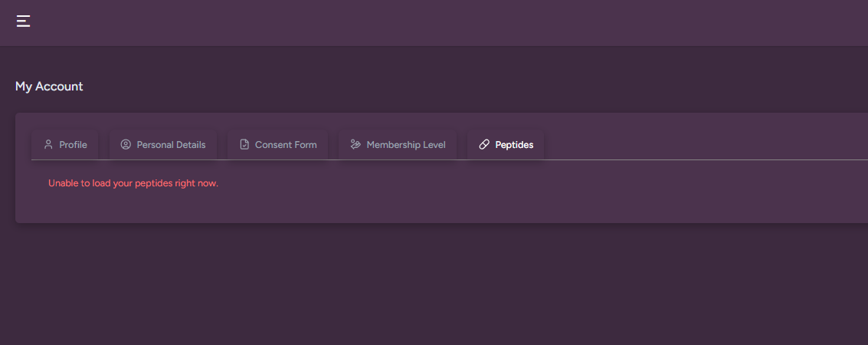Click the document icon beside Consent Form
This screenshot has height=345, width=868.
click(244, 144)
